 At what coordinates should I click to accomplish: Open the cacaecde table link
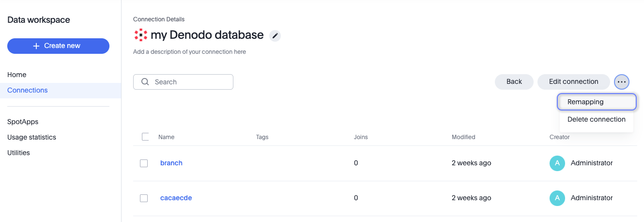[x=176, y=198]
